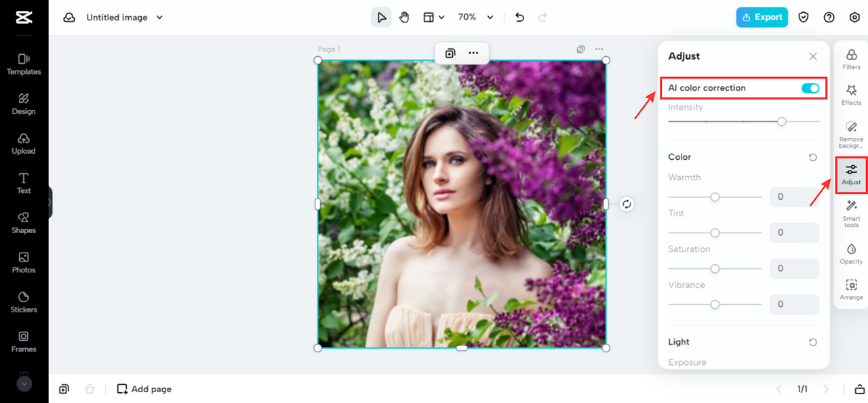This screenshot has height=403, width=868.
Task: Open Smart tools in right toolbar
Action: click(851, 213)
